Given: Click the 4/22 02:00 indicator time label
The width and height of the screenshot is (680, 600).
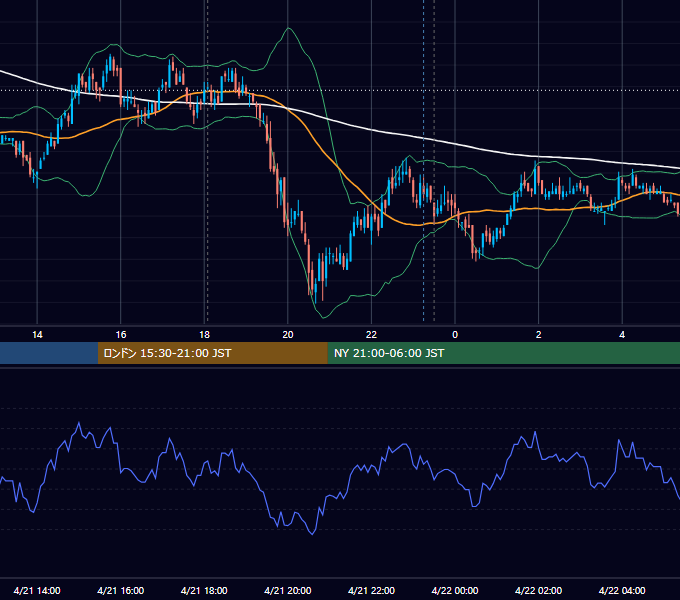Looking at the screenshot, I should tap(538, 590).
